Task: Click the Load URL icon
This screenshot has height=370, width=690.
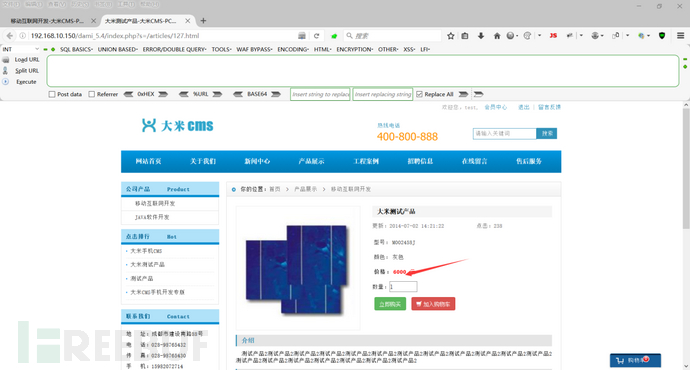Action: pyautogui.click(x=6, y=59)
